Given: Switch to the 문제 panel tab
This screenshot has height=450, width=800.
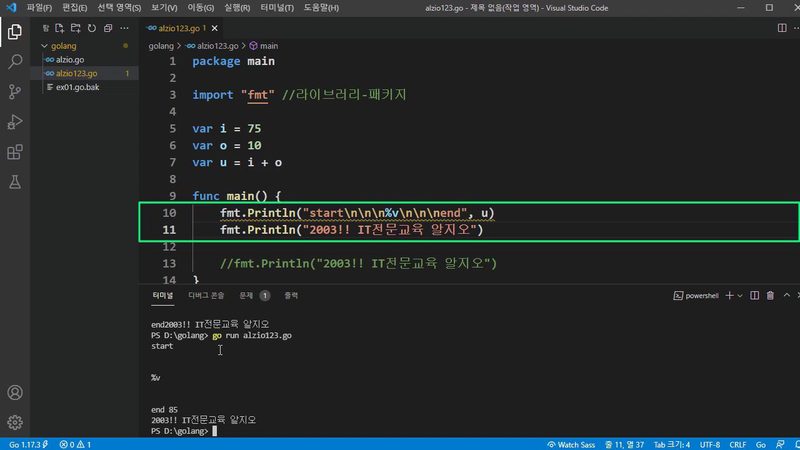Looking at the screenshot, I should pyautogui.click(x=246, y=295).
